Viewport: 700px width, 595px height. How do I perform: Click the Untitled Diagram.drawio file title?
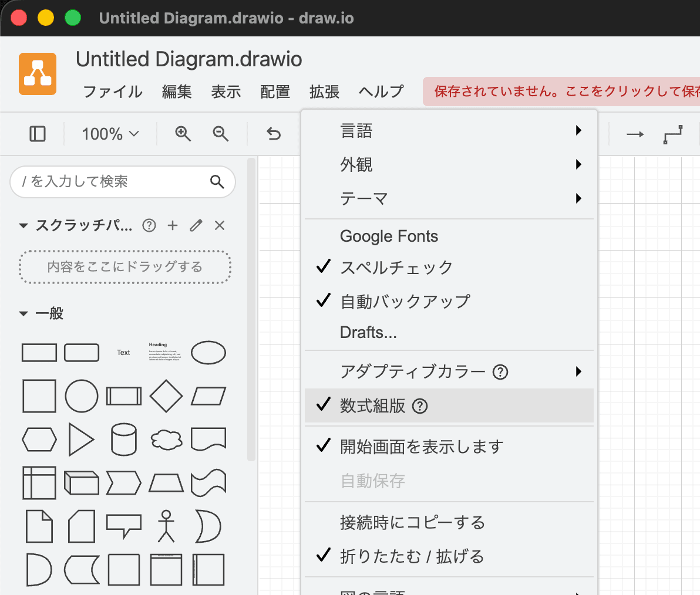click(x=189, y=59)
